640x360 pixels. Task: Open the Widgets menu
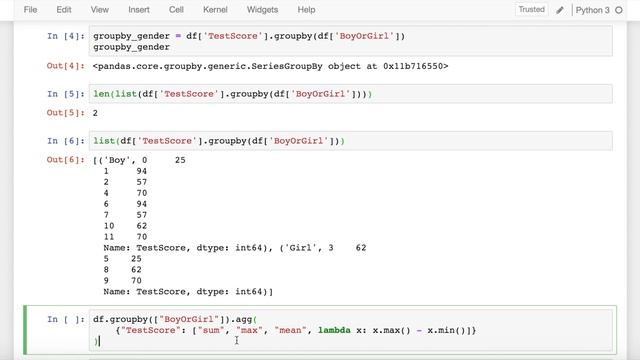point(262,10)
